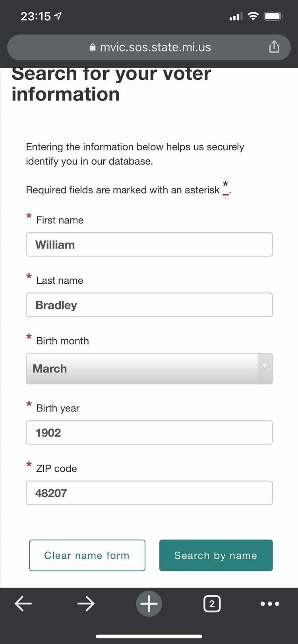The image size is (298, 644).
Task: Select the Birth year field showing 1902
Action: pyautogui.click(x=149, y=433)
